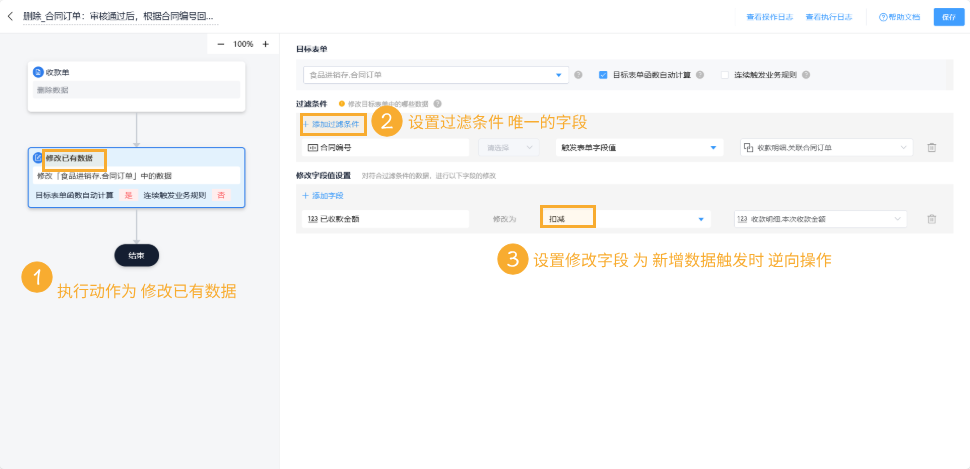Enable 连续触发业务规则 checkbox

tap(725, 75)
